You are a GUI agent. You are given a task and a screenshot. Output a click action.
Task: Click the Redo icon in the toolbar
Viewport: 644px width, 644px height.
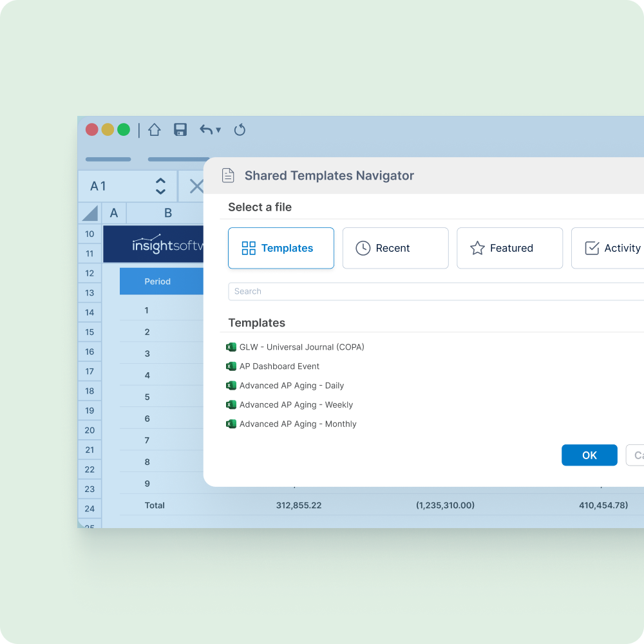pos(240,129)
